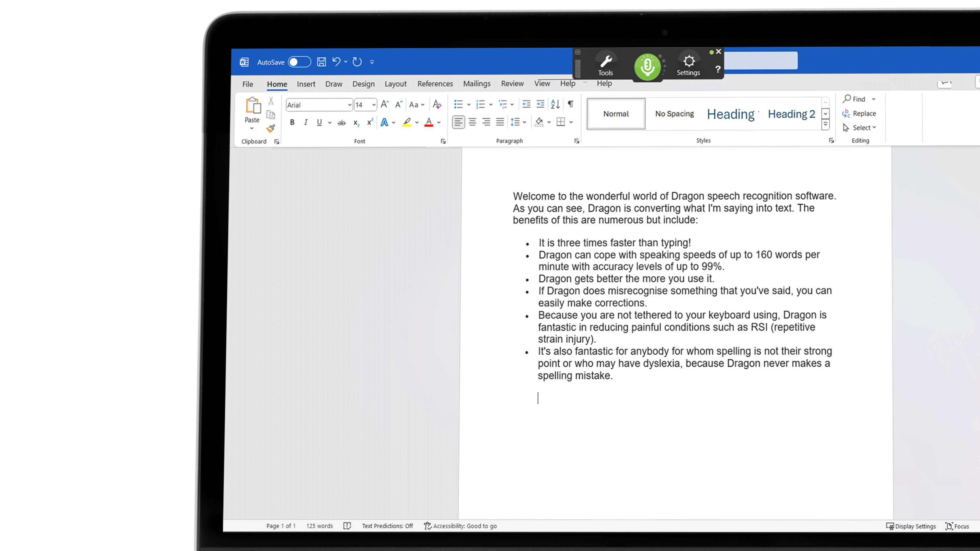Click the title bar search box
The image size is (980, 551).
761,60
